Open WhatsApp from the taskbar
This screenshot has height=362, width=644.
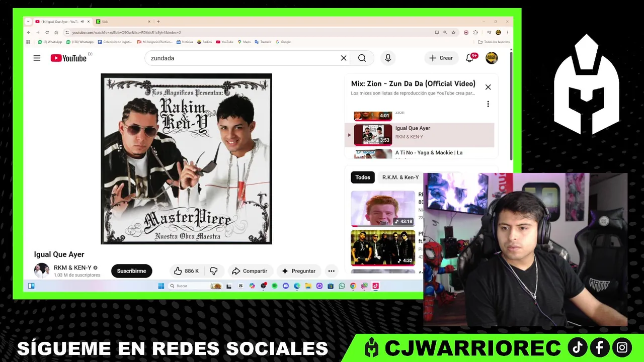342,286
